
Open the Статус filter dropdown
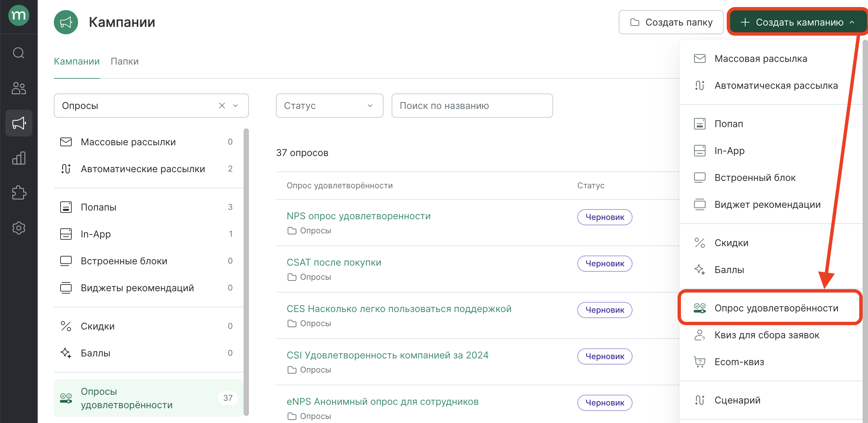click(329, 106)
